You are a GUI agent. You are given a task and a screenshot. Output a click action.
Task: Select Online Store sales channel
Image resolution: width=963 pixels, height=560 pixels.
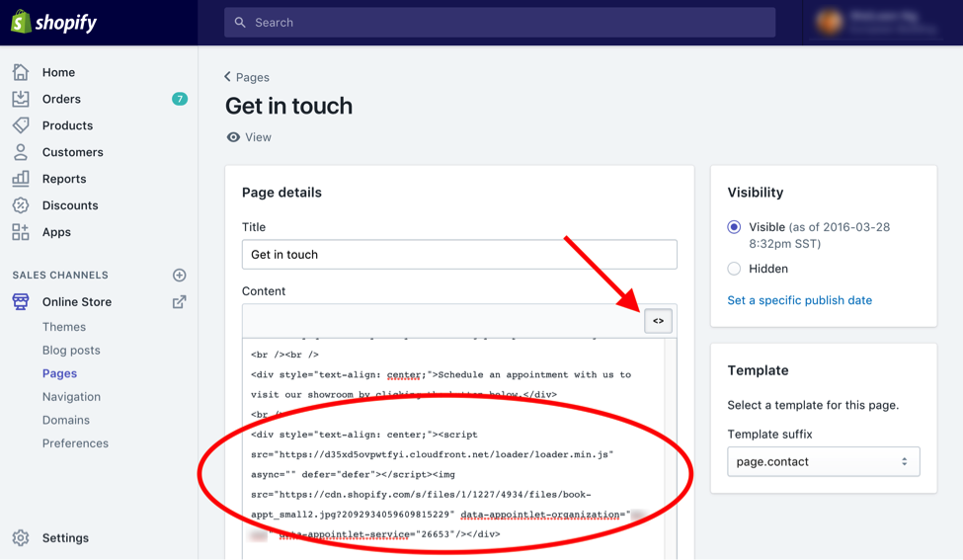coord(77,301)
